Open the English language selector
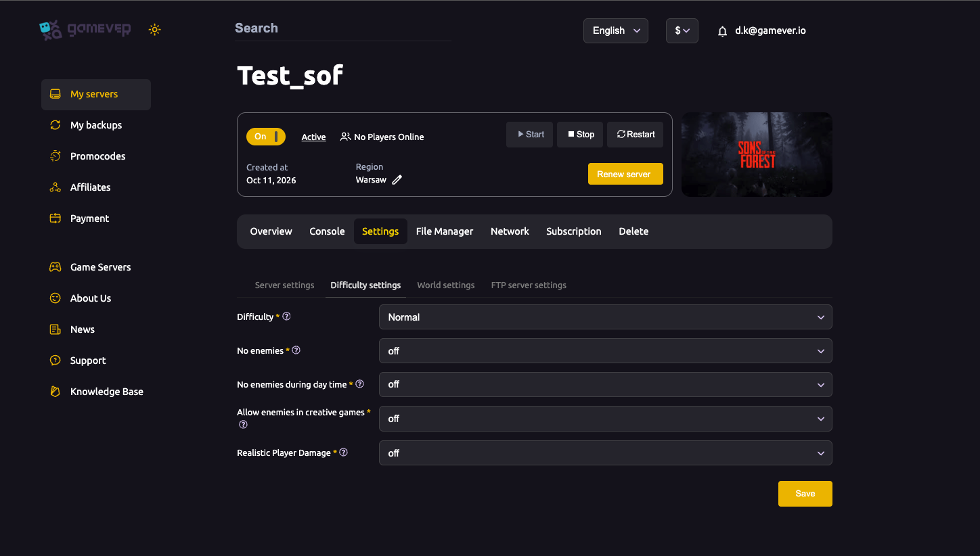This screenshot has width=980, height=556. click(616, 30)
